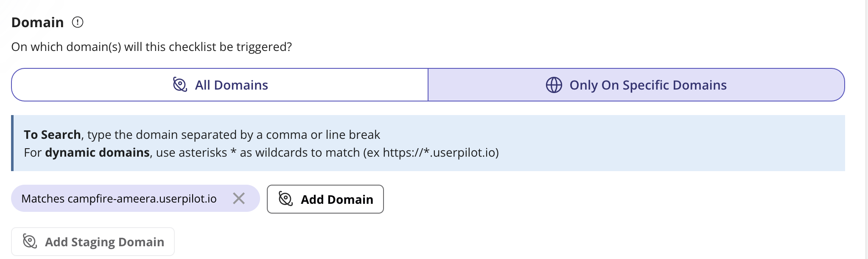Viewport: 868px width, 259px height.
Task: Click the Domain section heading
Action: point(37,22)
